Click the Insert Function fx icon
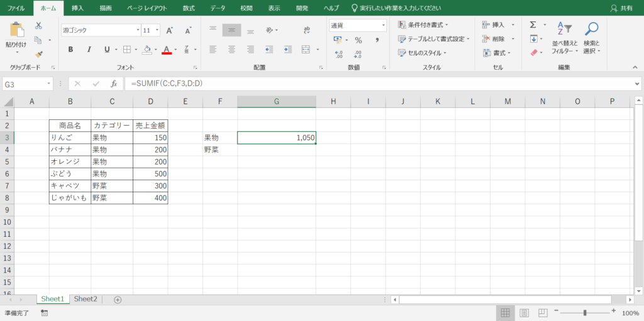The image size is (644, 321). pyautogui.click(x=114, y=84)
